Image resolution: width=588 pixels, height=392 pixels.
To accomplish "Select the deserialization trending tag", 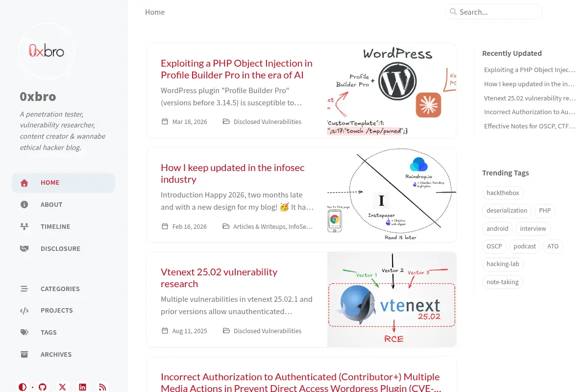I will click(507, 211).
